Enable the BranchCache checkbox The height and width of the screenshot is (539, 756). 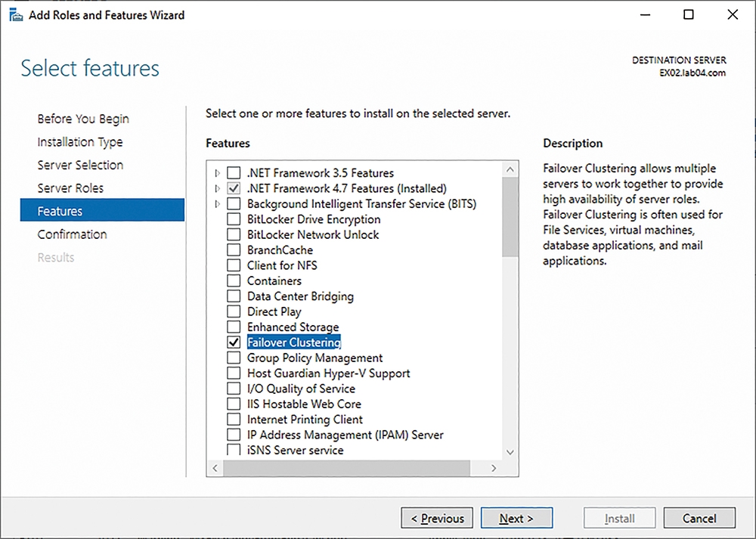click(234, 249)
